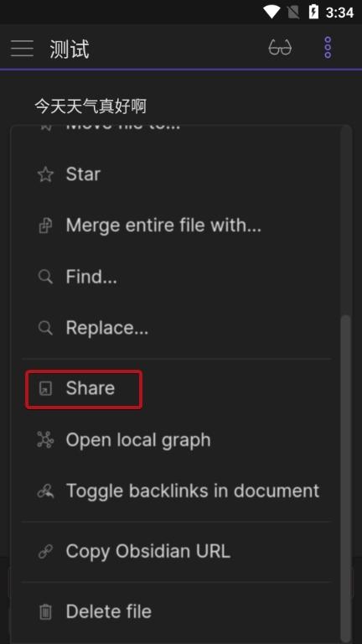The width and height of the screenshot is (362, 644).
Task: Toggle backlinks in document
Action: (x=176, y=491)
